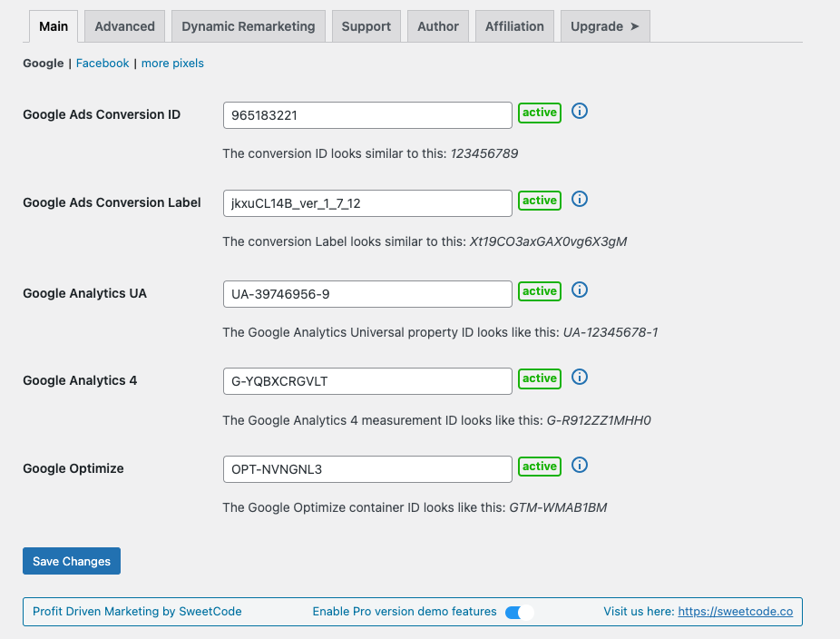Go to the Affiliation tab
Screen dimensions: 840x639
tap(514, 26)
